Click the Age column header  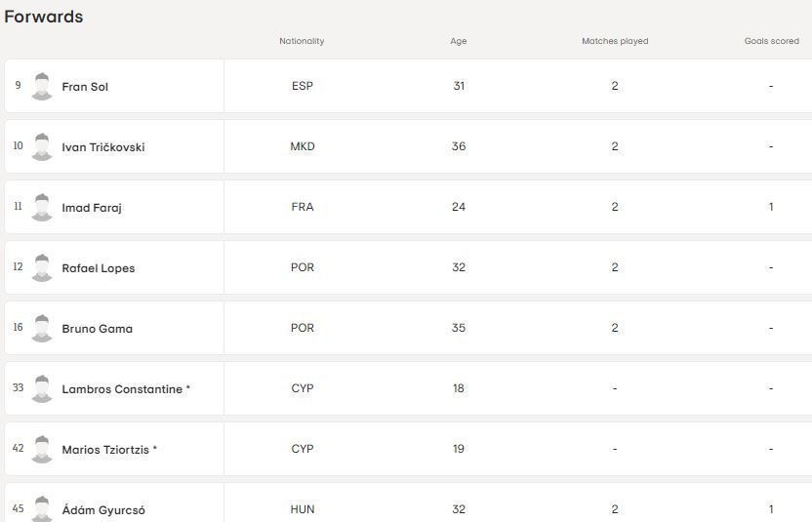point(459,41)
